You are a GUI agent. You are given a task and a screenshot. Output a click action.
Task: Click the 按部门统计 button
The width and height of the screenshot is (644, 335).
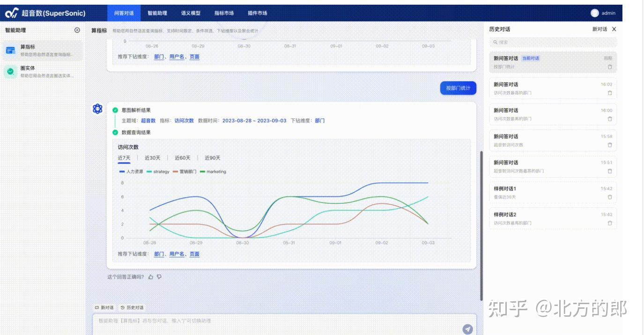(458, 87)
